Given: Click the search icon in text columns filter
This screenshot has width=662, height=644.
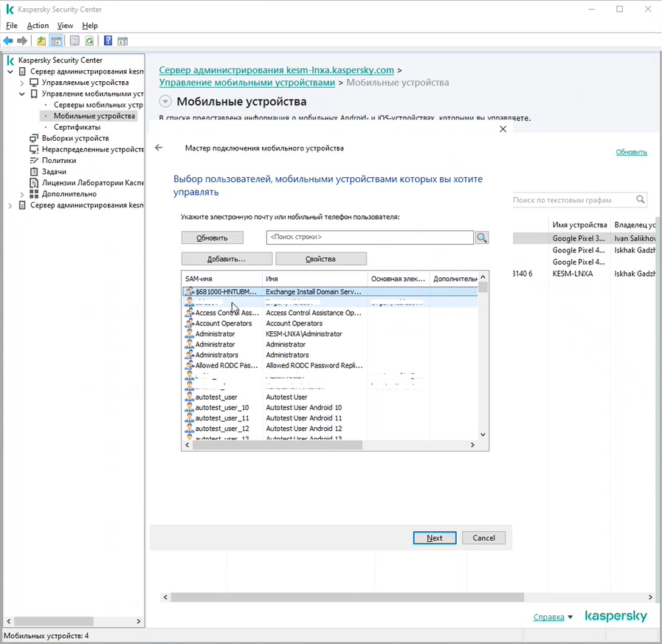Looking at the screenshot, I should point(641,199).
